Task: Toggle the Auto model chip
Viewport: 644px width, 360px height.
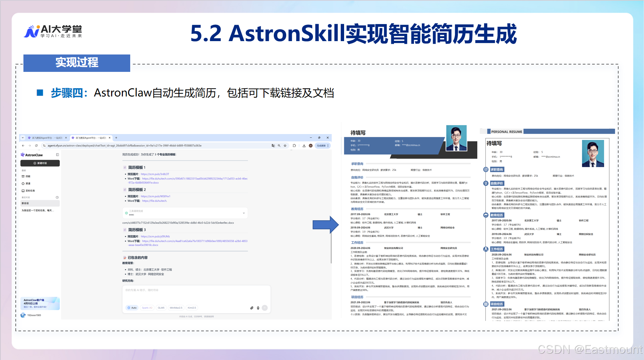Action: point(132,308)
